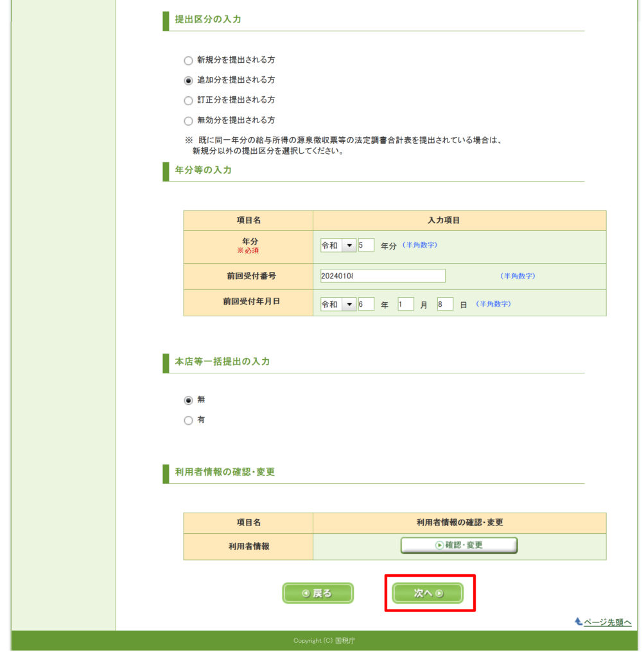This screenshot has width=644, height=657.
Task: Select 有 for 本店等一括提出
Action: (x=188, y=421)
